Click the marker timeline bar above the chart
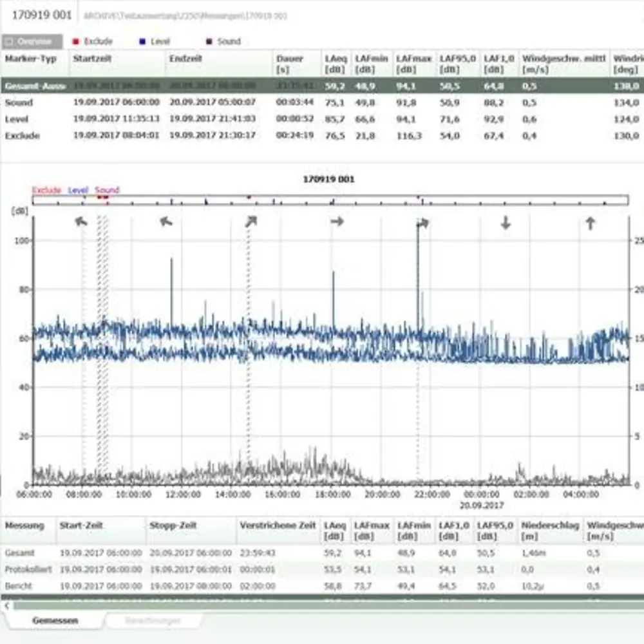Image resolution: width=644 pixels, height=644 pixels. [330, 200]
